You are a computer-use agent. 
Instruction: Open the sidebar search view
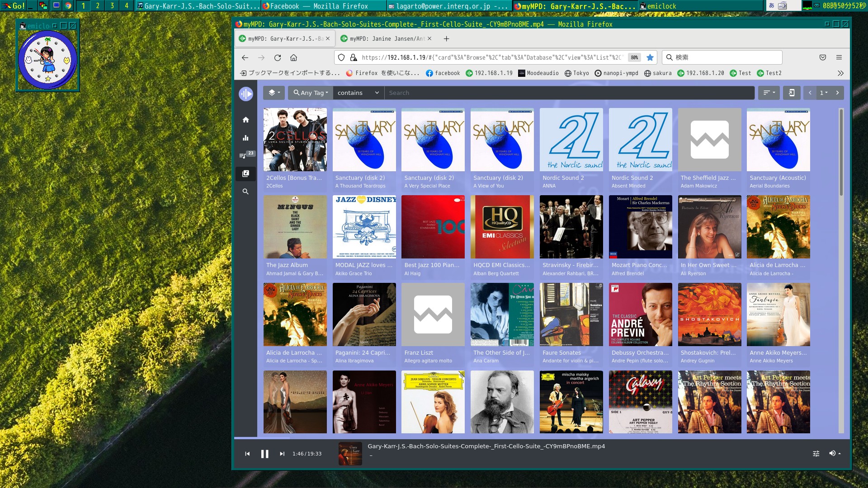pyautogui.click(x=245, y=192)
